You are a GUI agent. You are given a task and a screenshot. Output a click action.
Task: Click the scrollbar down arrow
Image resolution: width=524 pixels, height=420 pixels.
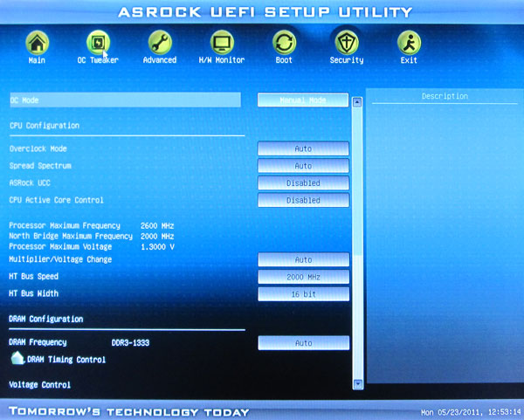[x=357, y=384]
